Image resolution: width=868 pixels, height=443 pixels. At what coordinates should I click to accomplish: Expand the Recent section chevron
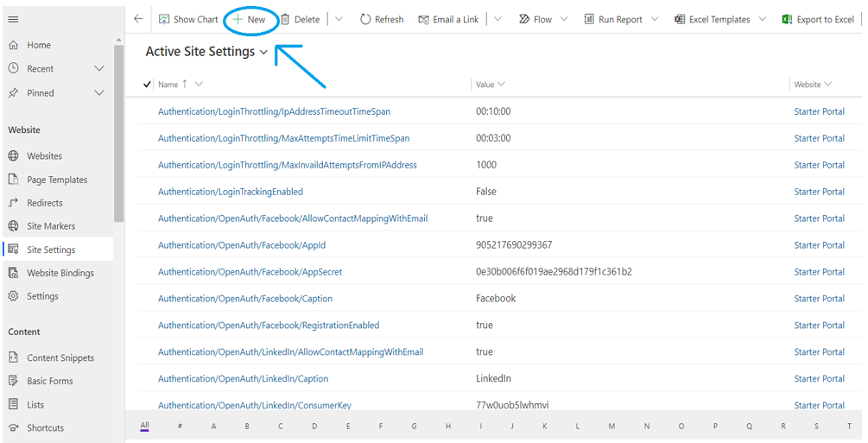99,69
